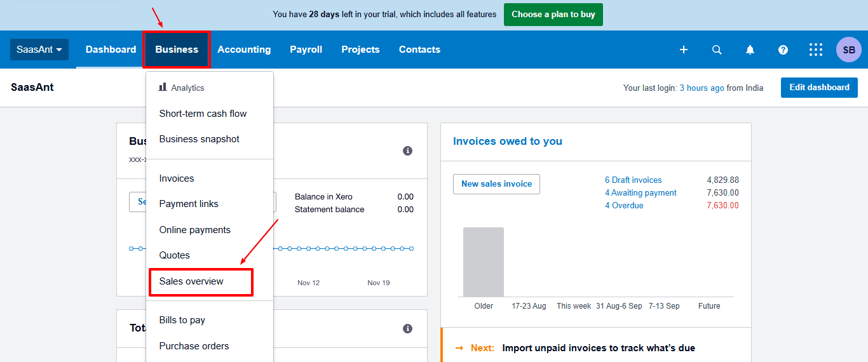Go to the Dashboard tab
The image size is (868, 362).
click(x=111, y=50)
